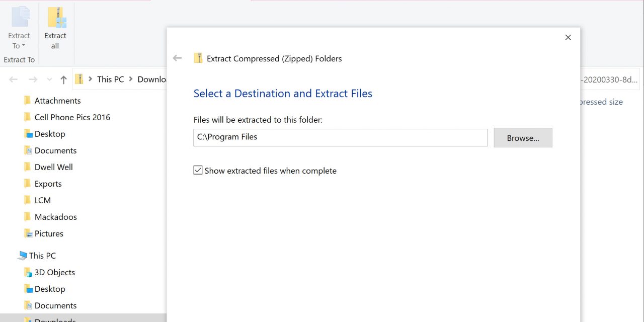Open Mackadoos folder in navigation pane
The image size is (644, 322).
pos(55,217)
